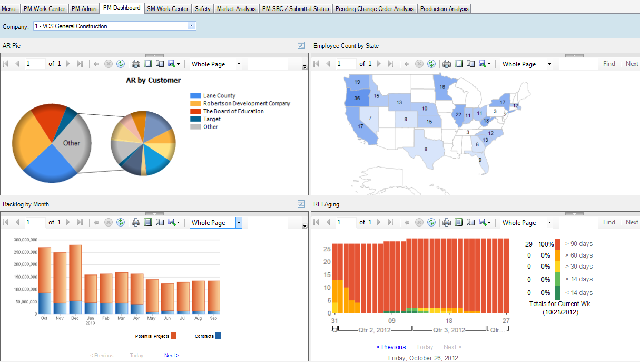This screenshot has height=364, width=640.
Task: Click Previous link under RFI Aging chart
Action: click(391, 347)
